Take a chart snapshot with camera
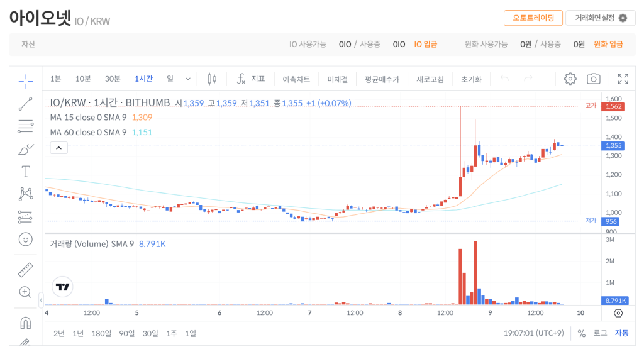Image resolution: width=644 pixels, height=359 pixels. [594, 79]
